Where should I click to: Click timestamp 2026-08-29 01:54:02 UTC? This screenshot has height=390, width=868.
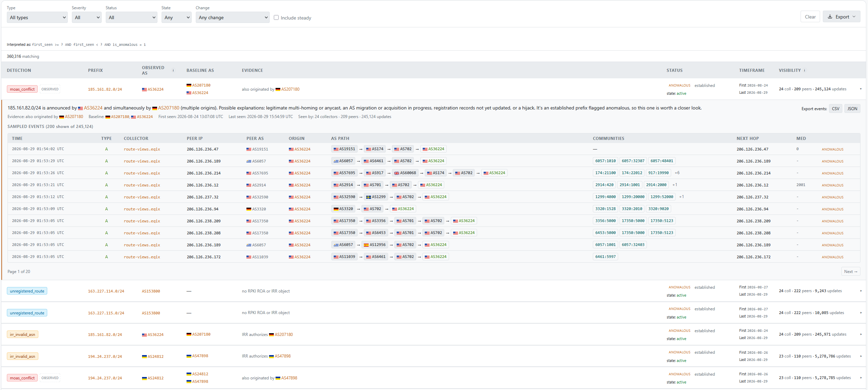pos(38,149)
